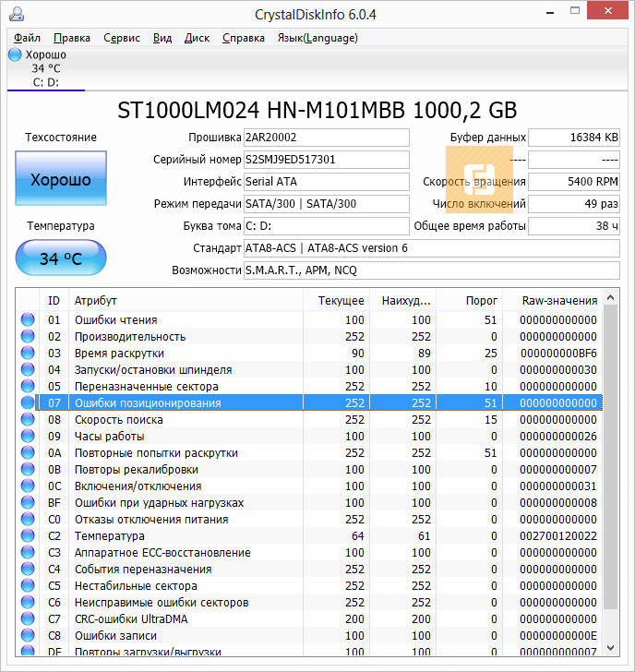
Task: Click the ID column header
Action: [x=54, y=300]
